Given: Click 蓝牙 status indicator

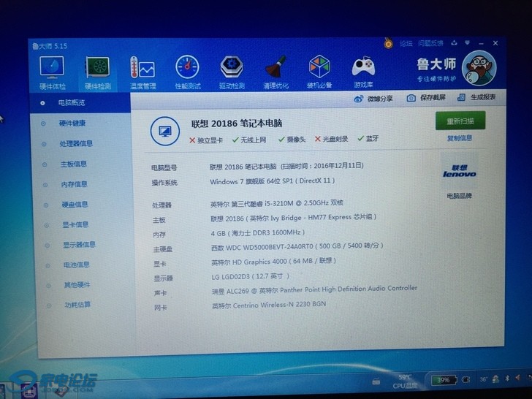Looking at the screenshot, I should tap(368, 138).
